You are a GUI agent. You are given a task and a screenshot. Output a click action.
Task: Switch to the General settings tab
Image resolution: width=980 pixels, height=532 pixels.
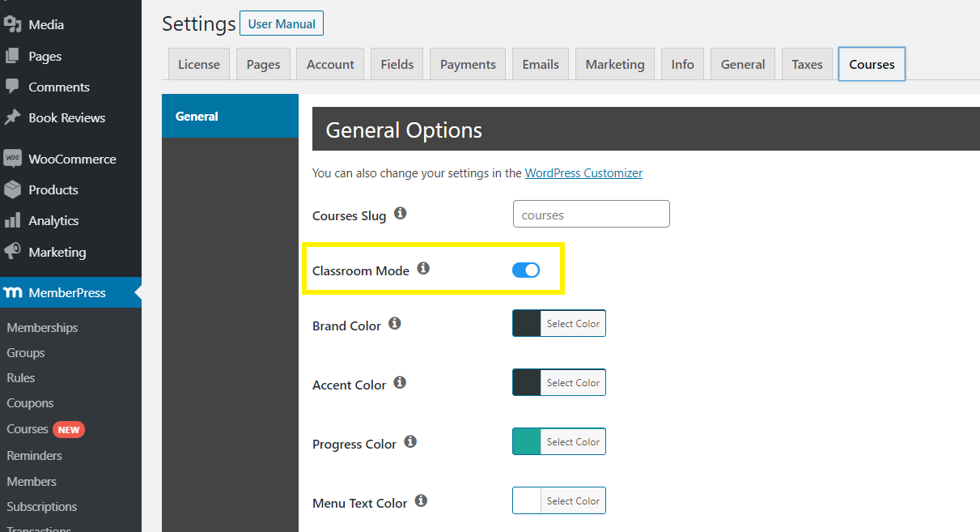pos(743,64)
